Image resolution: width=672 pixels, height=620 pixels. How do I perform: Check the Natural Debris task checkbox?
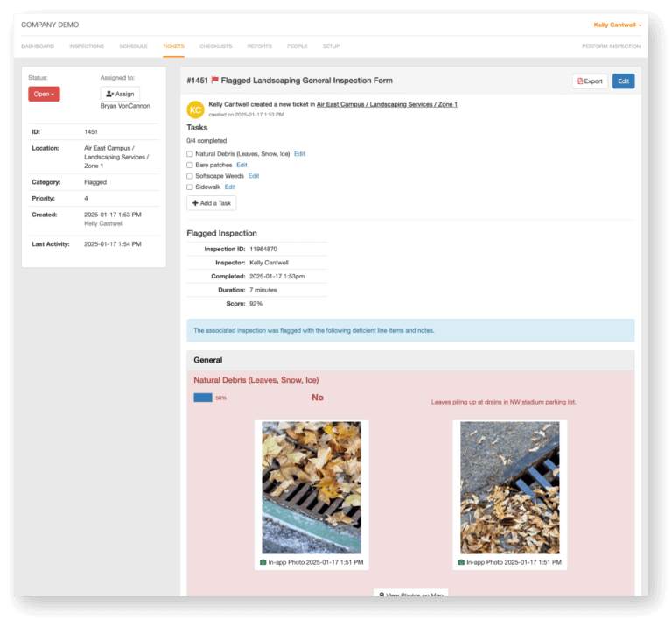190,154
